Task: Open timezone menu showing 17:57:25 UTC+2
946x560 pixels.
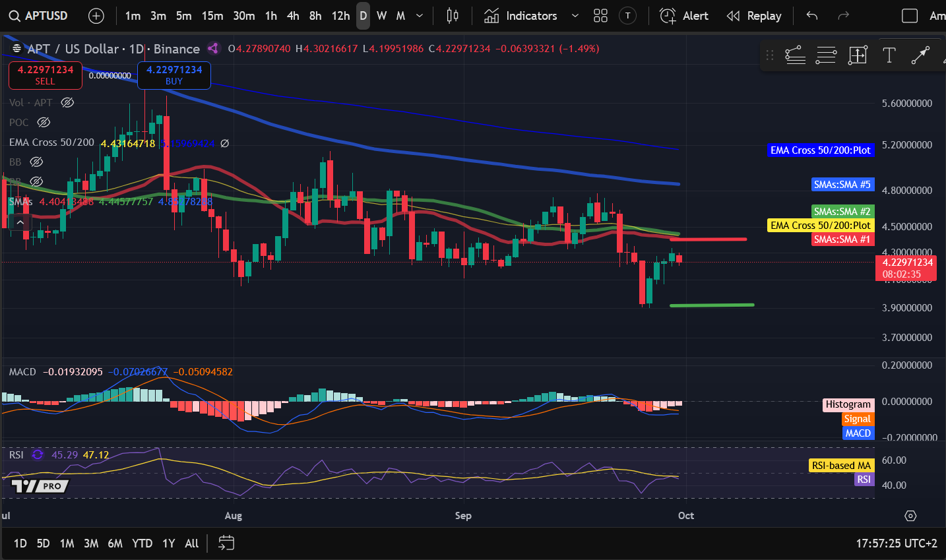Action: (x=897, y=544)
